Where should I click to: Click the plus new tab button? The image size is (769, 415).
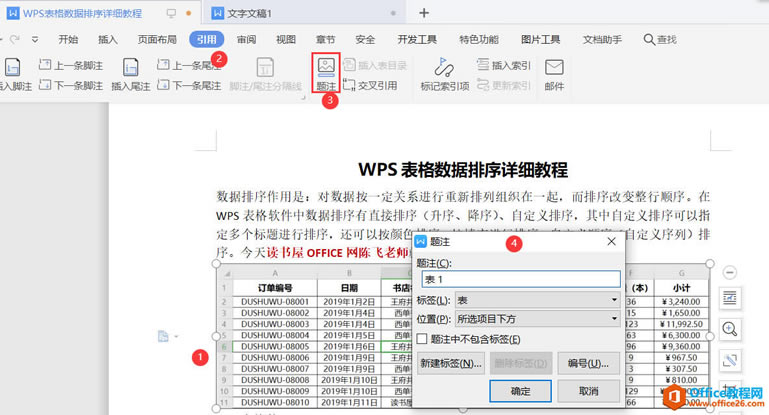tap(424, 13)
